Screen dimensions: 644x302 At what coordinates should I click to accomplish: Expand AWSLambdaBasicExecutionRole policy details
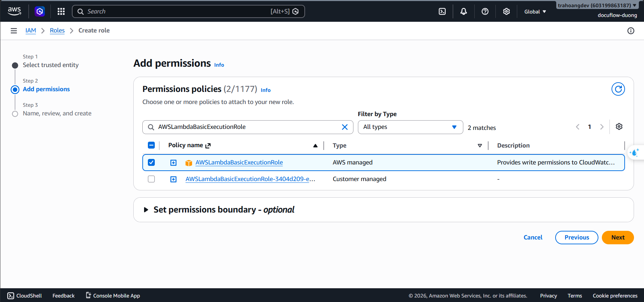(x=173, y=163)
